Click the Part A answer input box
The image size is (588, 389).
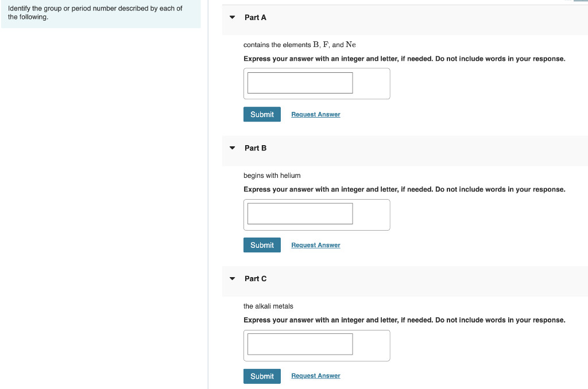point(299,83)
